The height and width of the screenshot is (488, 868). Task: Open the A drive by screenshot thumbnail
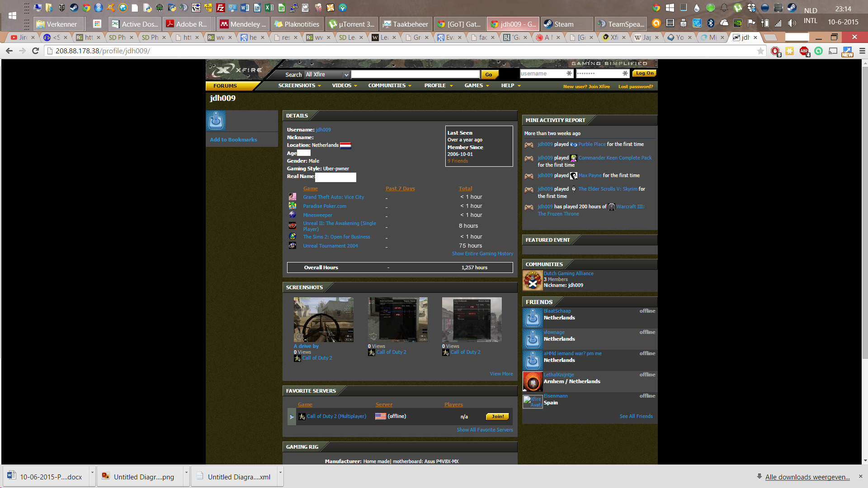[x=323, y=319]
